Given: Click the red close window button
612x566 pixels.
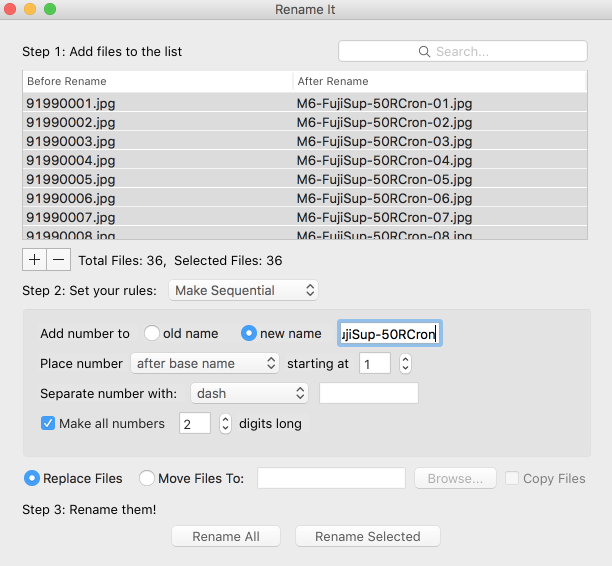Looking at the screenshot, I should [x=10, y=9].
